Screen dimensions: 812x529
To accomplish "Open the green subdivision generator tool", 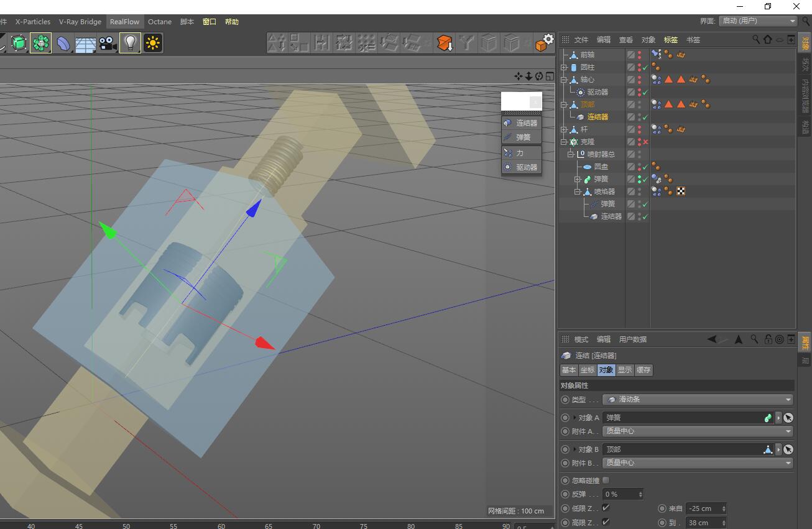I will tap(41, 43).
